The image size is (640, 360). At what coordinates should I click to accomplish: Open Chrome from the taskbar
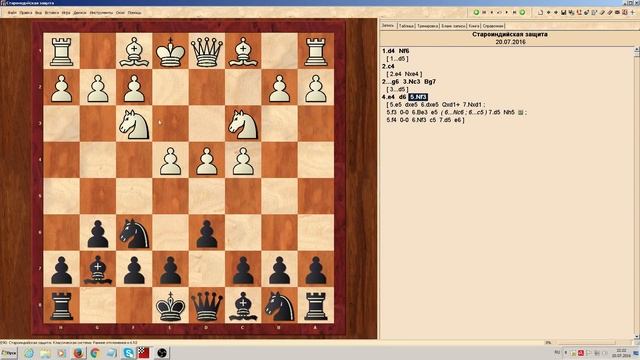(95, 353)
